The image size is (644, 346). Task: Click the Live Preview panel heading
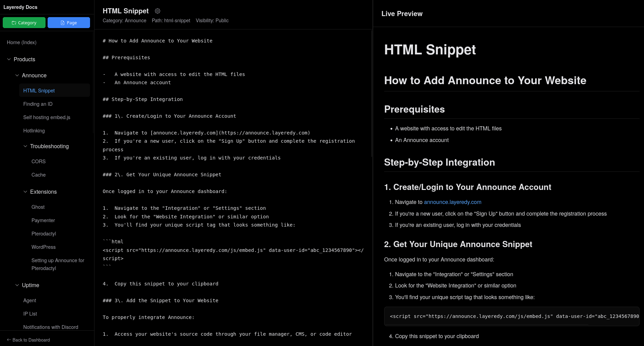click(x=402, y=14)
